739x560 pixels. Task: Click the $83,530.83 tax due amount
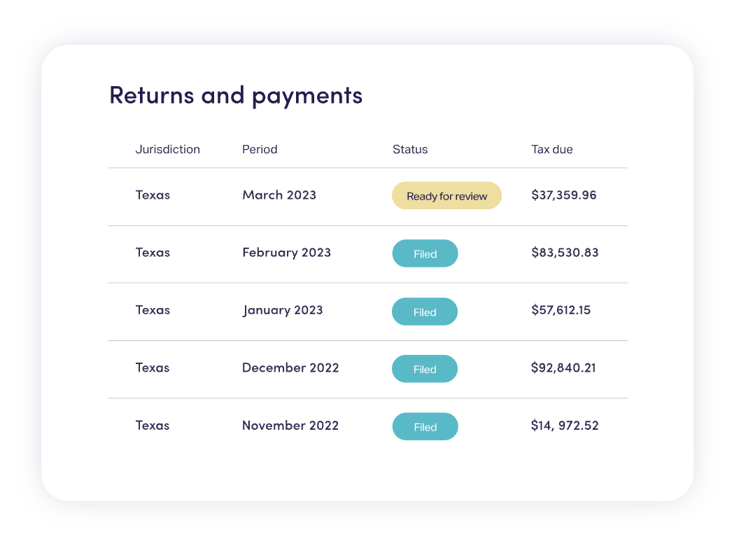(565, 253)
